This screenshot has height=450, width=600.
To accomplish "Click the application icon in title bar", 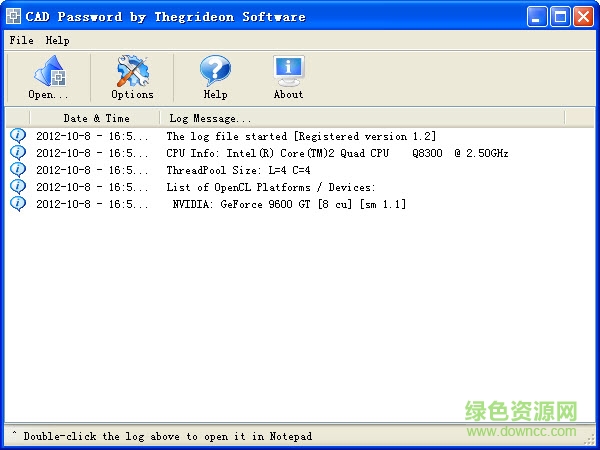I will (13, 16).
